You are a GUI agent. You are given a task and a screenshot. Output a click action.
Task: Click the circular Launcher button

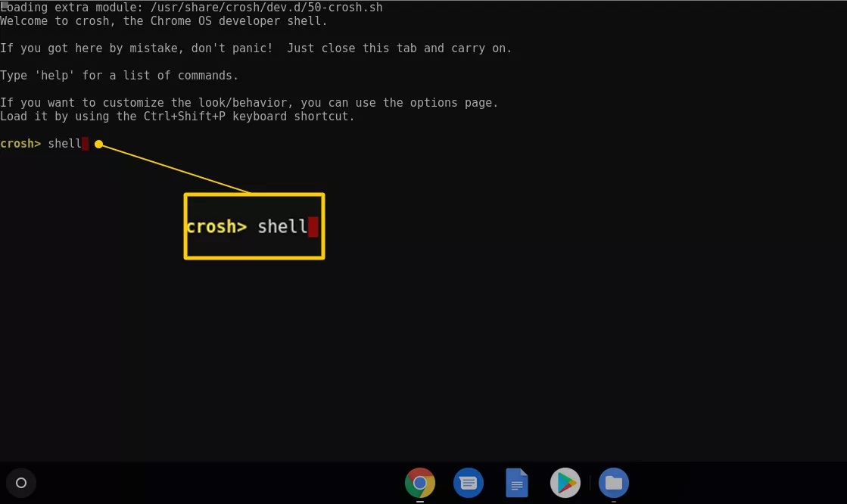21,483
